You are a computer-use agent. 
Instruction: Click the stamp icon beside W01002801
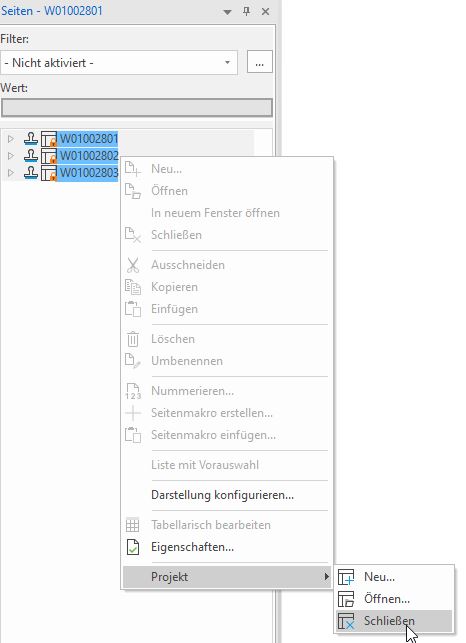pyautogui.click(x=31, y=139)
